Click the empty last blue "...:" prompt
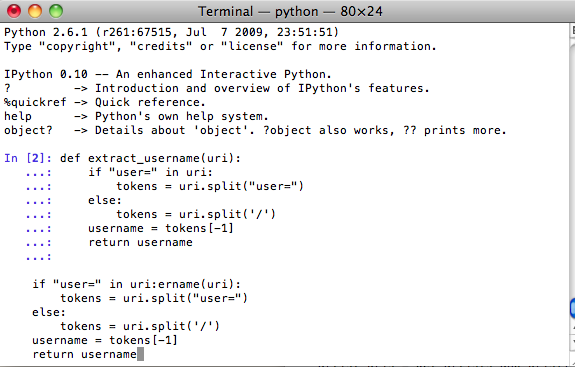 [39, 257]
